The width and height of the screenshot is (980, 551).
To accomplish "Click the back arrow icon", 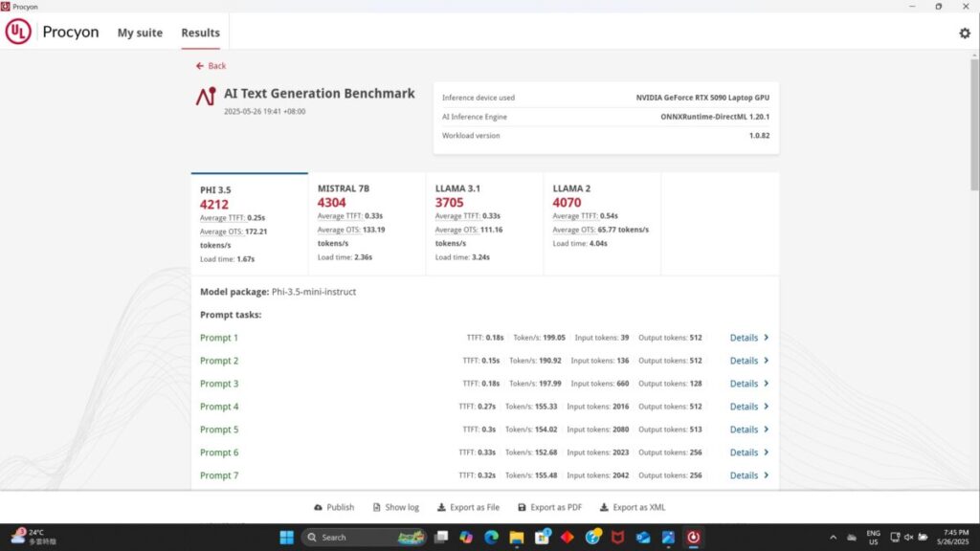I will [x=199, y=66].
